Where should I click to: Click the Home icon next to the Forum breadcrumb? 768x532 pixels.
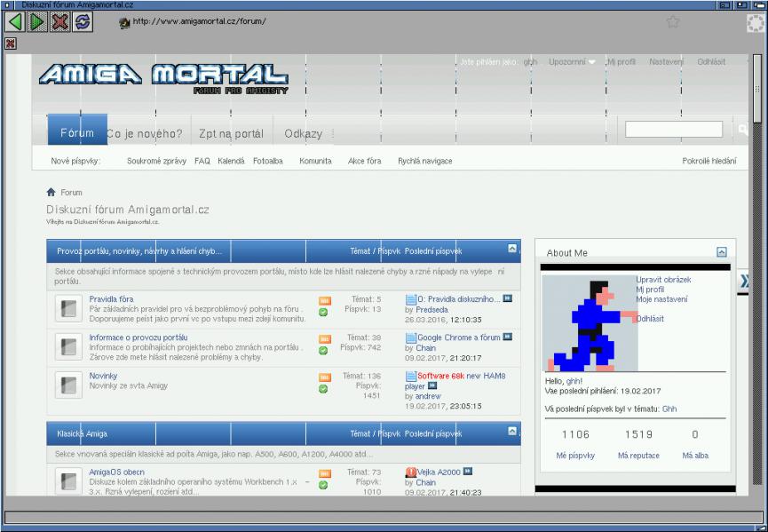click(51, 192)
